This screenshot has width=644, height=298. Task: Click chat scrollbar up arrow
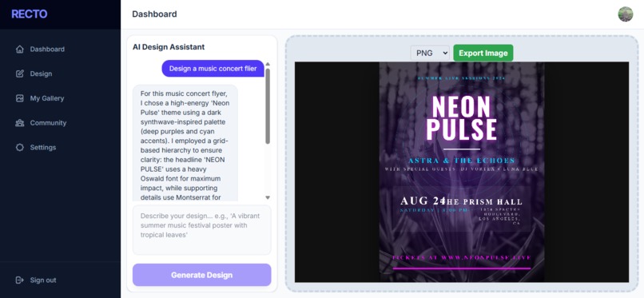click(x=268, y=64)
